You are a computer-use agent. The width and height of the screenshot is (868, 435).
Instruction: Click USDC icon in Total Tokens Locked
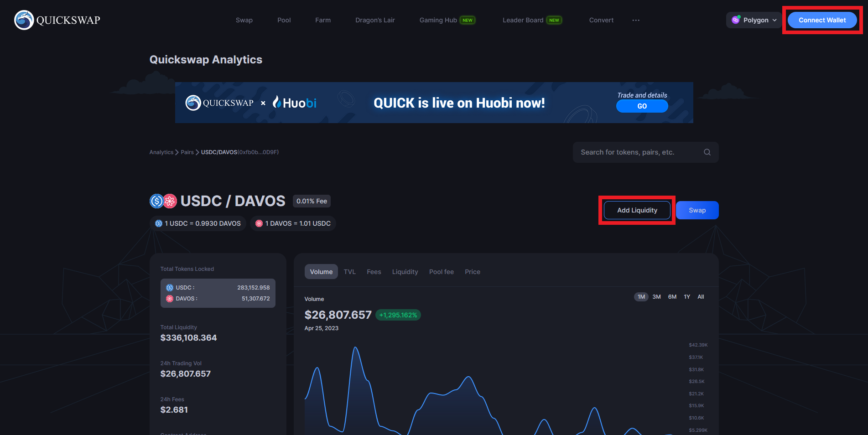[170, 288]
